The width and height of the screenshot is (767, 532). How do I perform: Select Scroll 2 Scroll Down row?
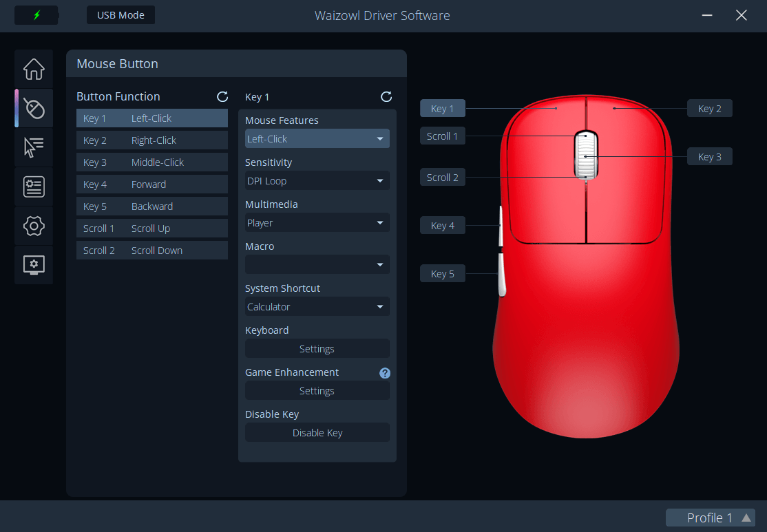point(152,250)
